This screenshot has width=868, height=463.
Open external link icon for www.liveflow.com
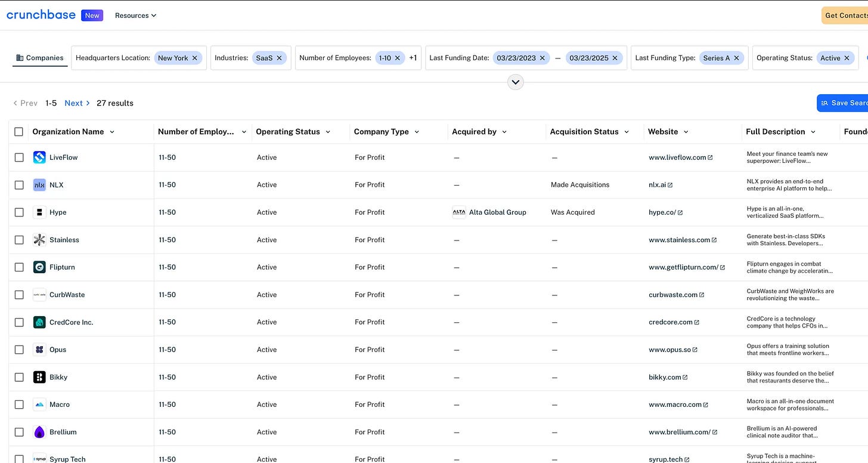point(710,158)
